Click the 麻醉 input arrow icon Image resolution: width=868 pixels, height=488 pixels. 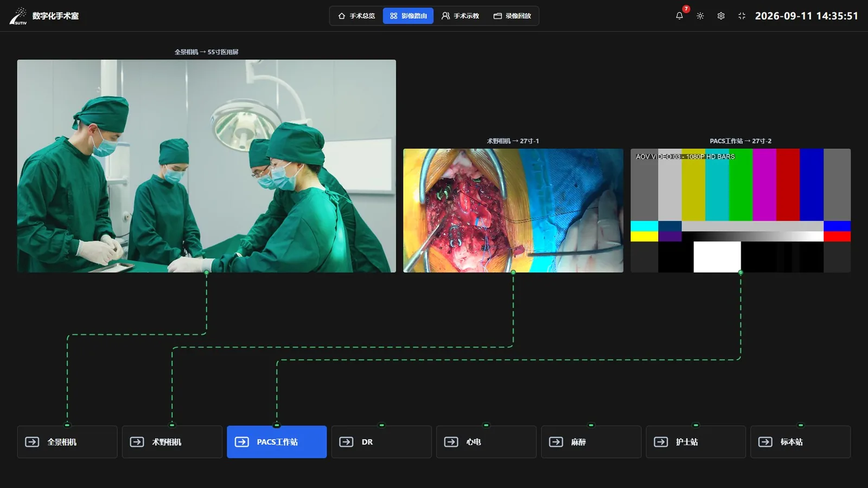click(x=556, y=442)
